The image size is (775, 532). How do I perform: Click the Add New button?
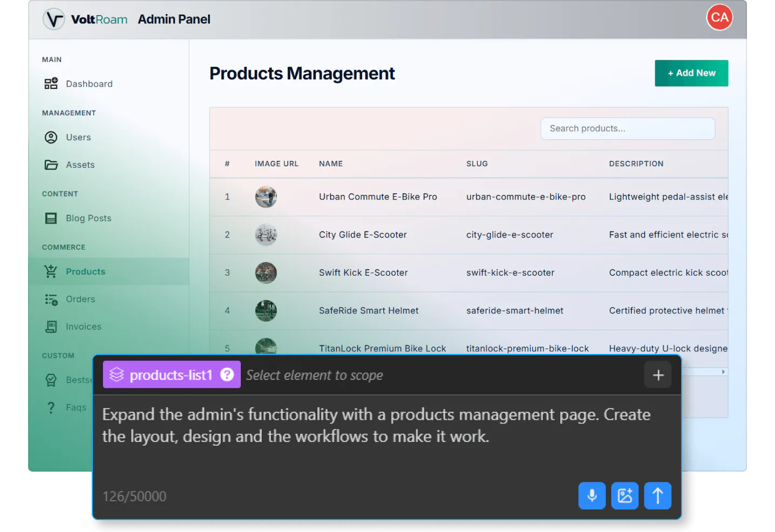tap(691, 73)
